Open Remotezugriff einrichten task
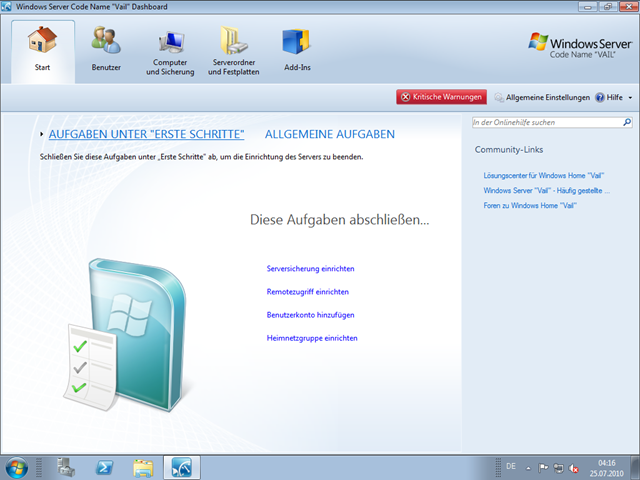The width and height of the screenshot is (640, 480). click(x=307, y=292)
